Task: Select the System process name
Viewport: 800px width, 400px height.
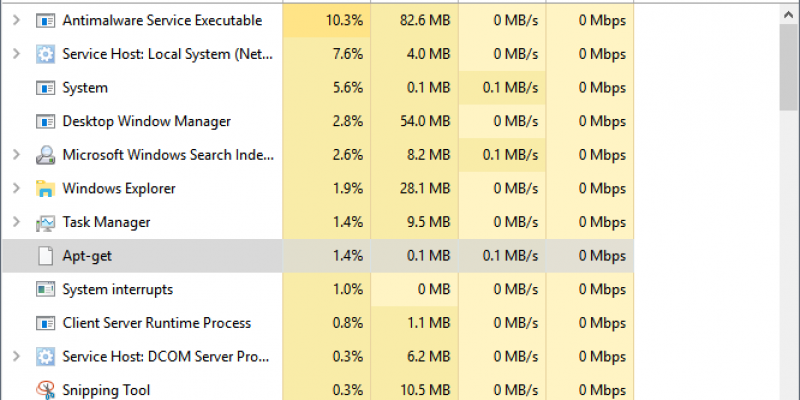Action: click(x=85, y=88)
